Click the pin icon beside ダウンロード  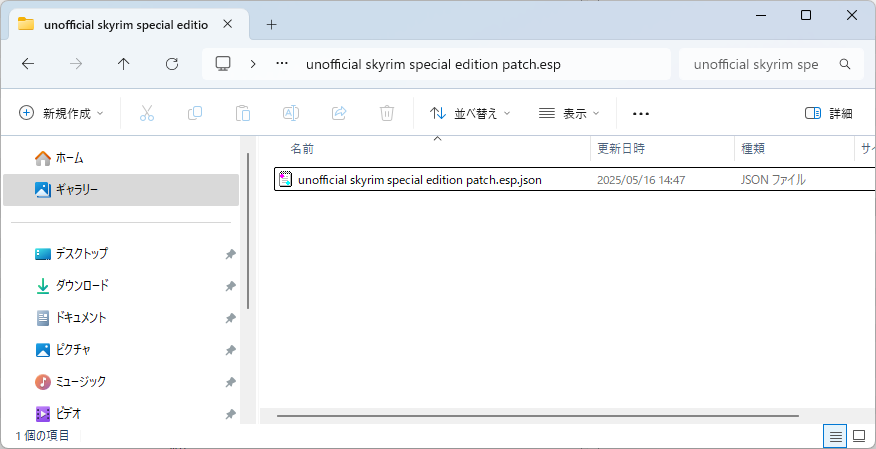pyautogui.click(x=230, y=286)
